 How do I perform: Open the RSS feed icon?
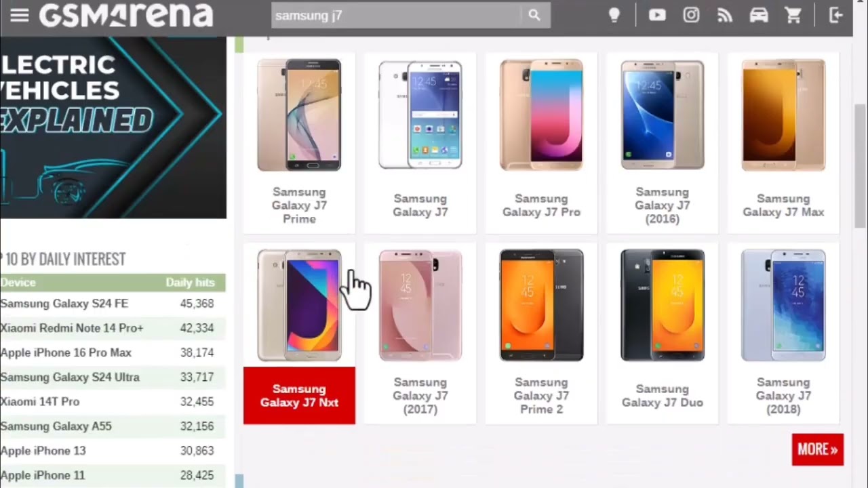click(725, 15)
